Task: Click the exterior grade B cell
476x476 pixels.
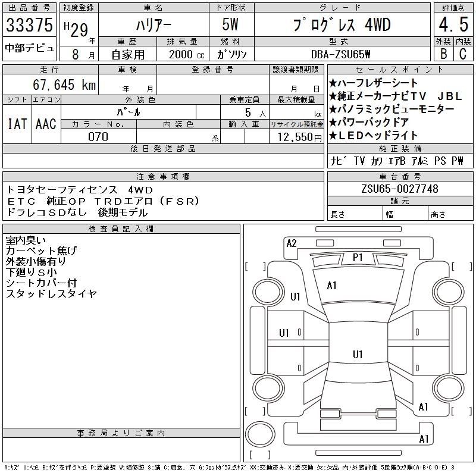Action: click(443, 54)
